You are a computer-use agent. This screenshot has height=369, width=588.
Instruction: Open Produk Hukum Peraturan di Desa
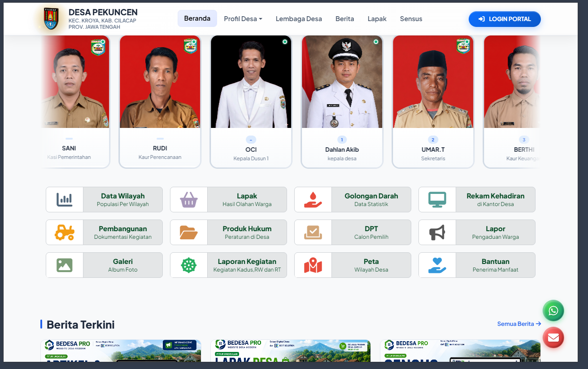click(x=228, y=233)
